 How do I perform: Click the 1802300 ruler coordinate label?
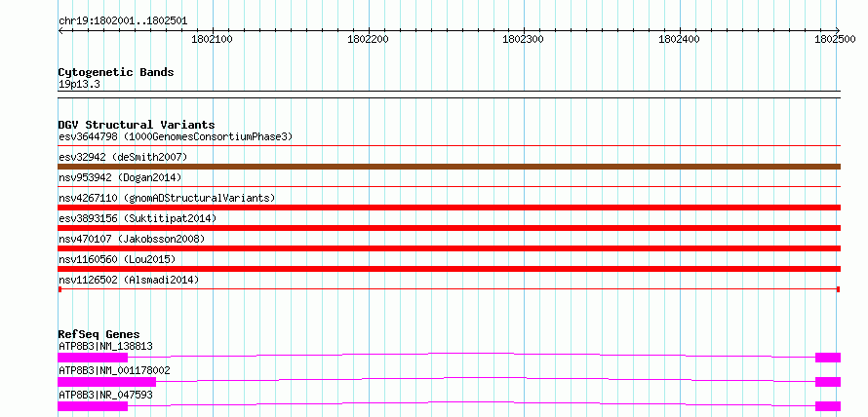pos(523,39)
